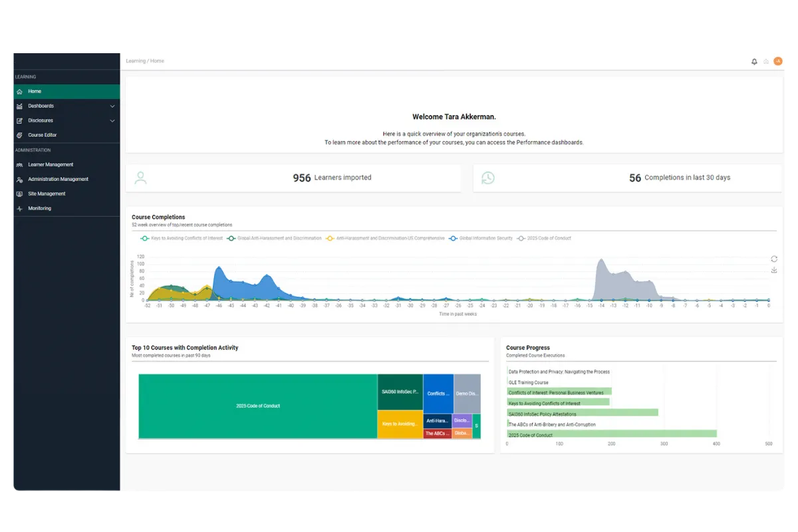798x532 pixels.
Task: Click the Site Management sidebar icon
Action: pos(20,194)
